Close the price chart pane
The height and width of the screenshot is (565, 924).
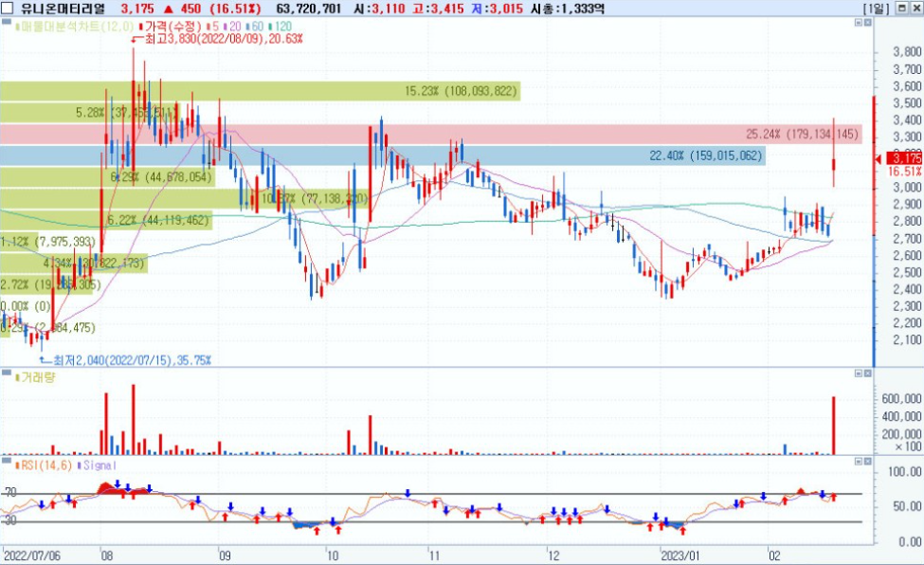pyautogui.click(x=867, y=23)
